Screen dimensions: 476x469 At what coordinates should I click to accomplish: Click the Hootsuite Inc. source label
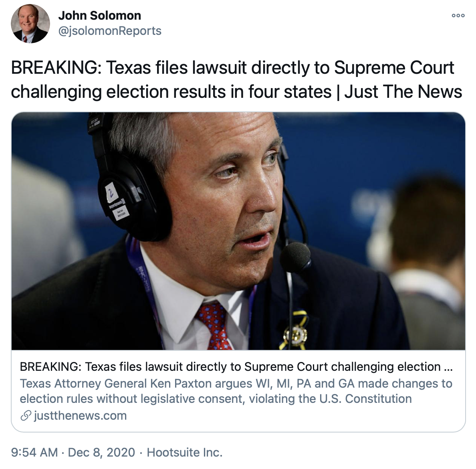click(185, 452)
